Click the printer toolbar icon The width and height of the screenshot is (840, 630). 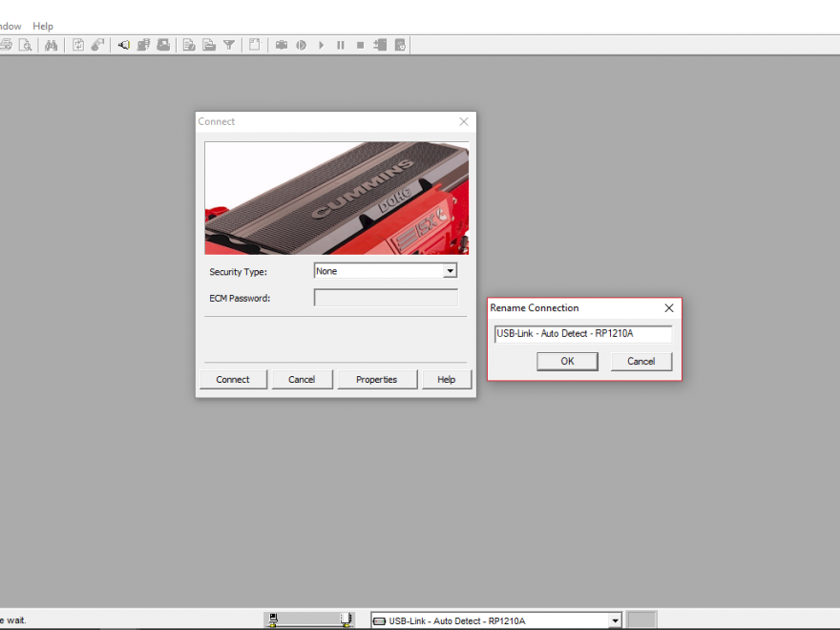[x=6, y=45]
